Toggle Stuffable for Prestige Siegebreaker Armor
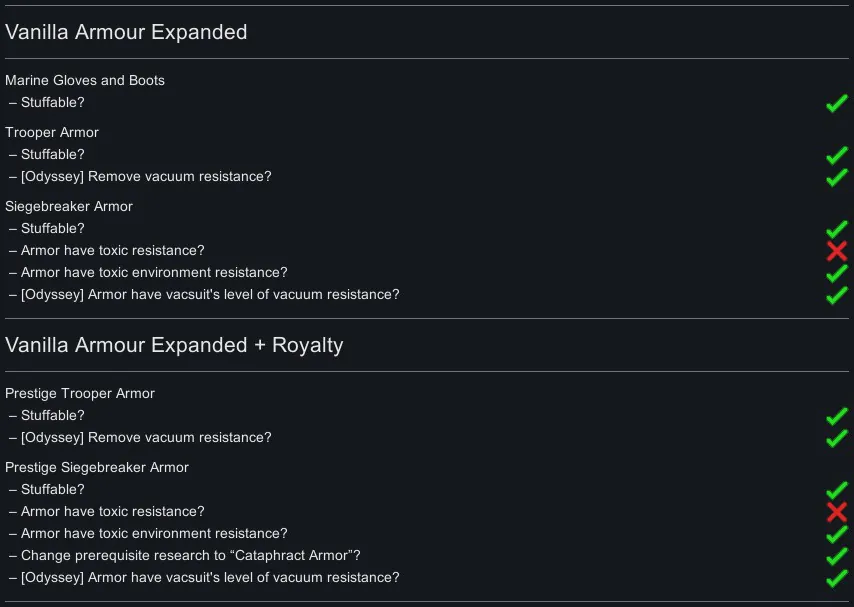Screen dimensions: 854x607 [836, 490]
